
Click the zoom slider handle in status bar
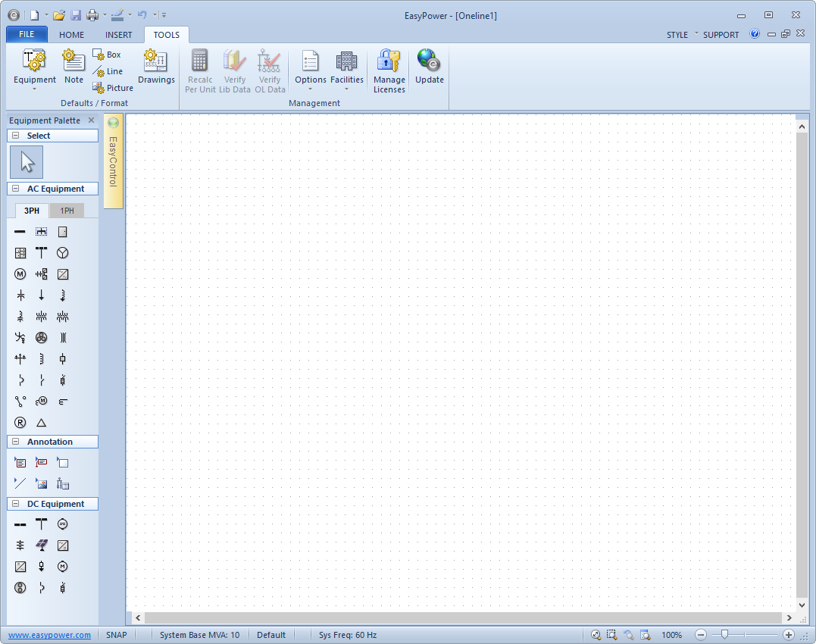click(724, 635)
